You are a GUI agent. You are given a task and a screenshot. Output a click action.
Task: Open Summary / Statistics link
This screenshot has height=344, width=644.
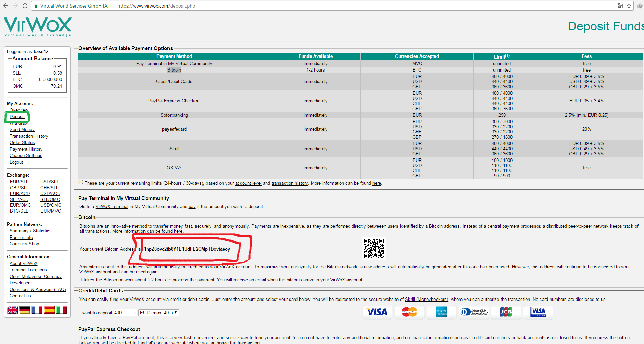30,231
